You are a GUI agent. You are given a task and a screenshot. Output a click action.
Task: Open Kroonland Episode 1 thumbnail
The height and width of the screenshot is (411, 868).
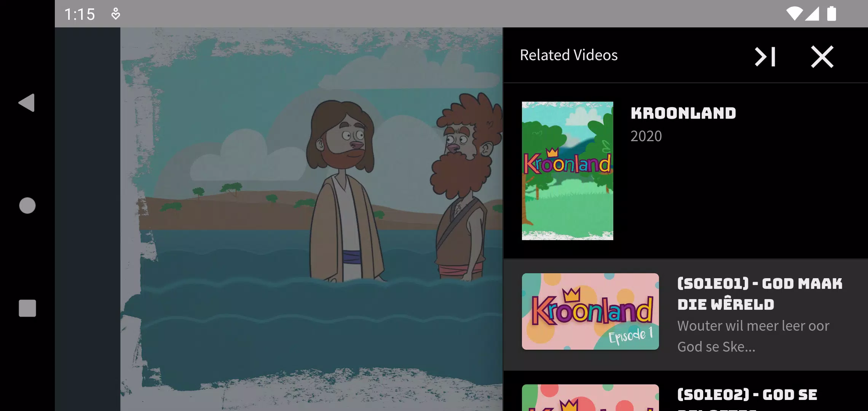[x=590, y=311]
